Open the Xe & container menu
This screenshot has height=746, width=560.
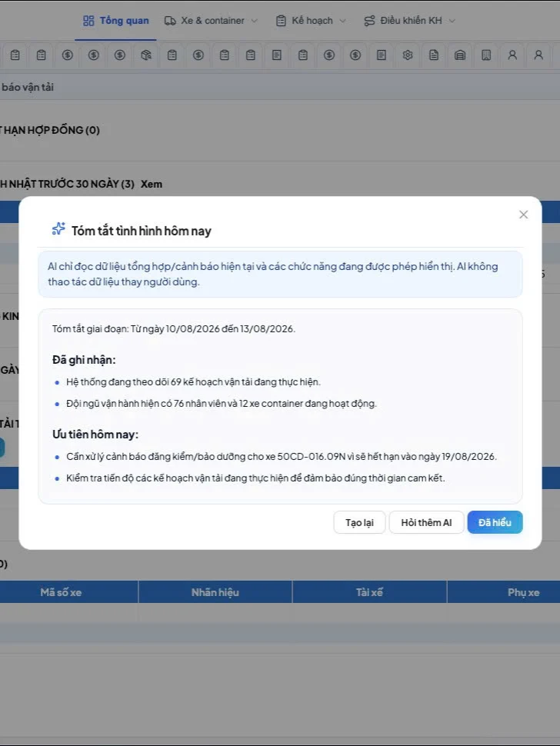click(211, 21)
